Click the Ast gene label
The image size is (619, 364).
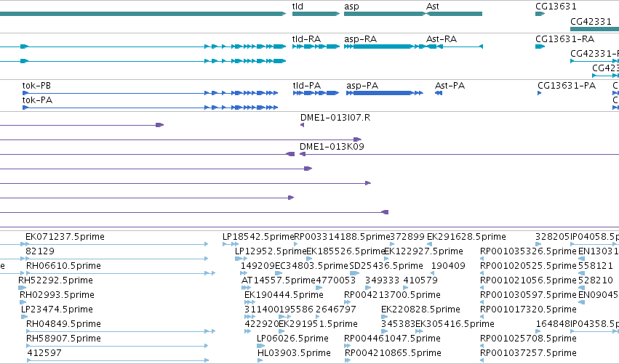tap(433, 7)
